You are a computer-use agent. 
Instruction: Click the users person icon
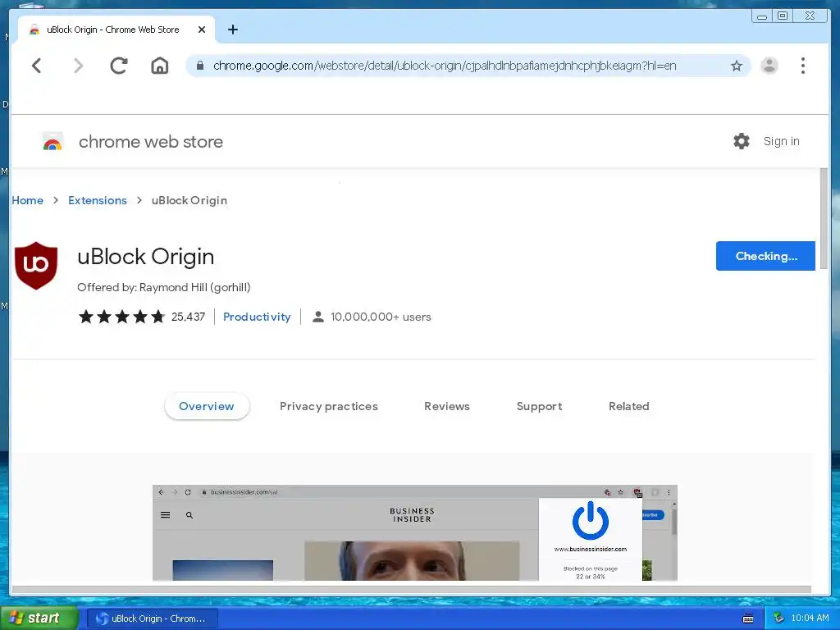coord(317,317)
